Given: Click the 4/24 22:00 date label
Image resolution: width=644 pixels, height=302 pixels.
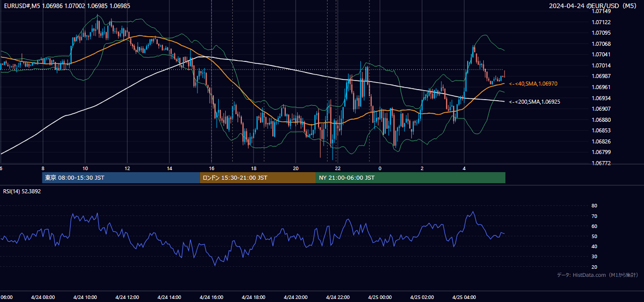Looking at the screenshot, I should point(338,297).
